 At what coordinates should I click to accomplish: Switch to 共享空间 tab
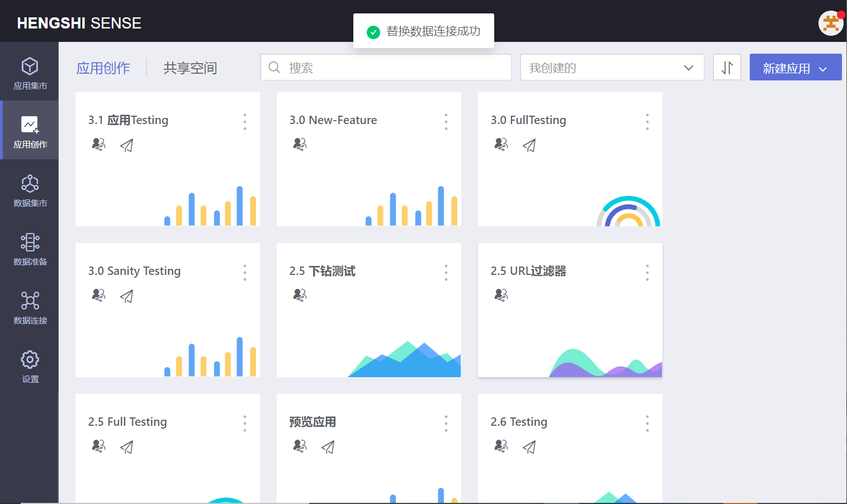tap(190, 68)
